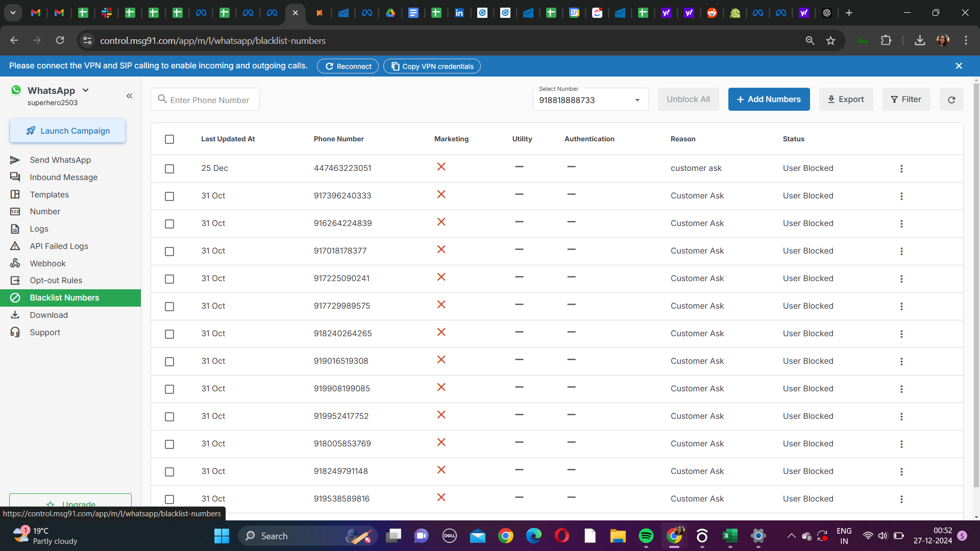
Task: Expand the WhatsApp product switcher chevron
Action: pos(86,90)
